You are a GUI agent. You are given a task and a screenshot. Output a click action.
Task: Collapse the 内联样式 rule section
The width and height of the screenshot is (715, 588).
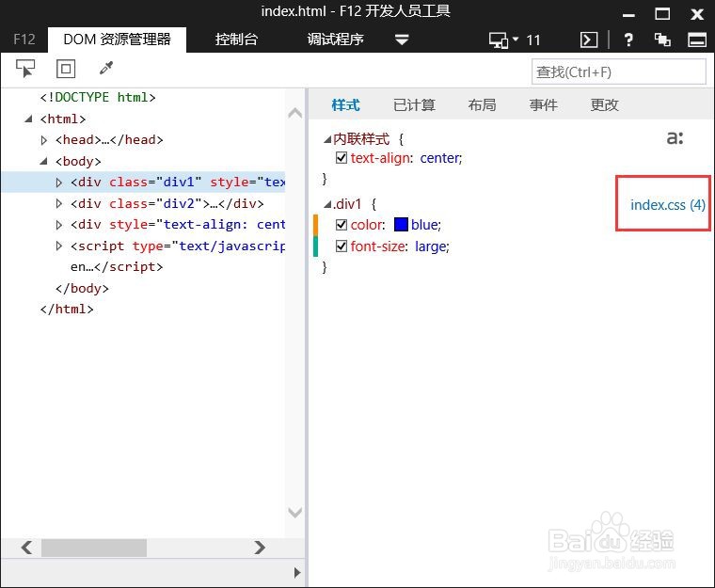coord(327,139)
